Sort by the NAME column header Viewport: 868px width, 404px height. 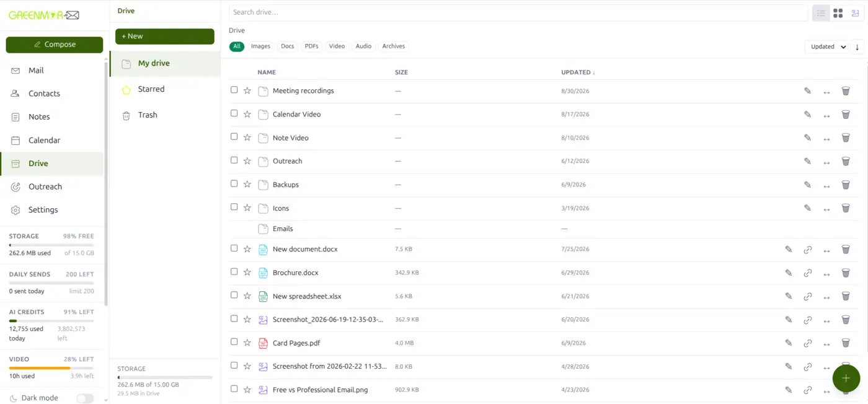(x=267, y=72)
